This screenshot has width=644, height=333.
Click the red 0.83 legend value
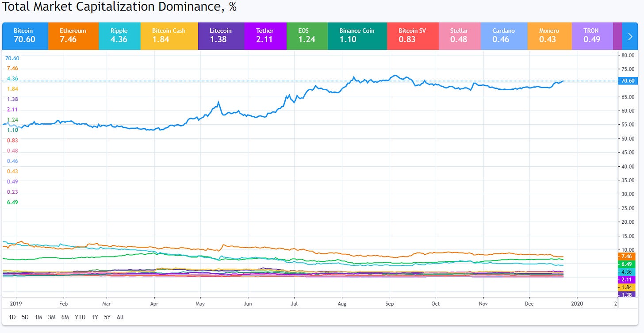[x=12, y=140]
